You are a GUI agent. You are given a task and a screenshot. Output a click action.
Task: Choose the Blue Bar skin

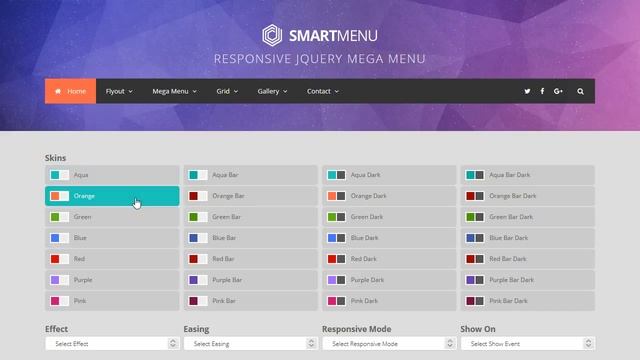251,238
